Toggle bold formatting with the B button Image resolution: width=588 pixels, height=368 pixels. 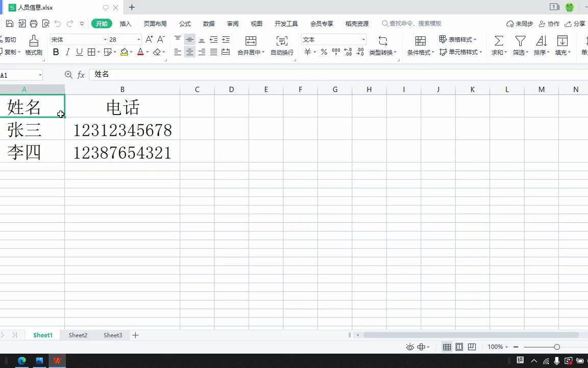[x=56, y=52]
